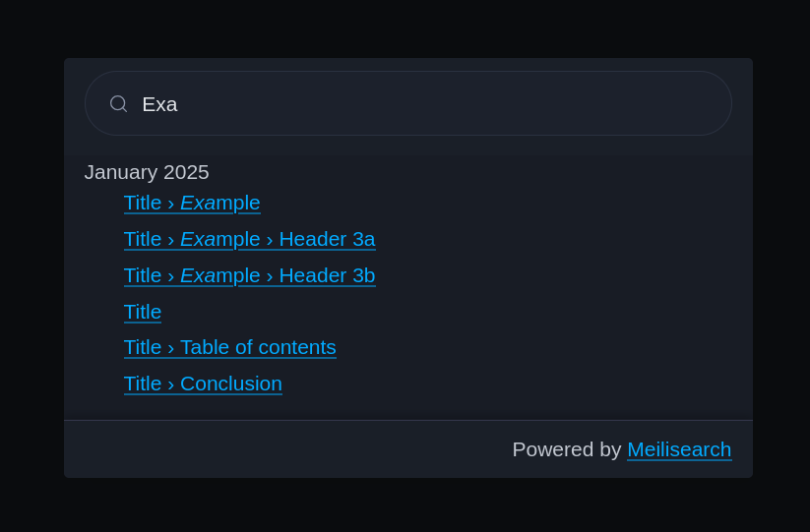Click the magnifying glass search icon
The height and width of the screenshot is (532, 810).
pyautogui.click(x=118, y=103)
